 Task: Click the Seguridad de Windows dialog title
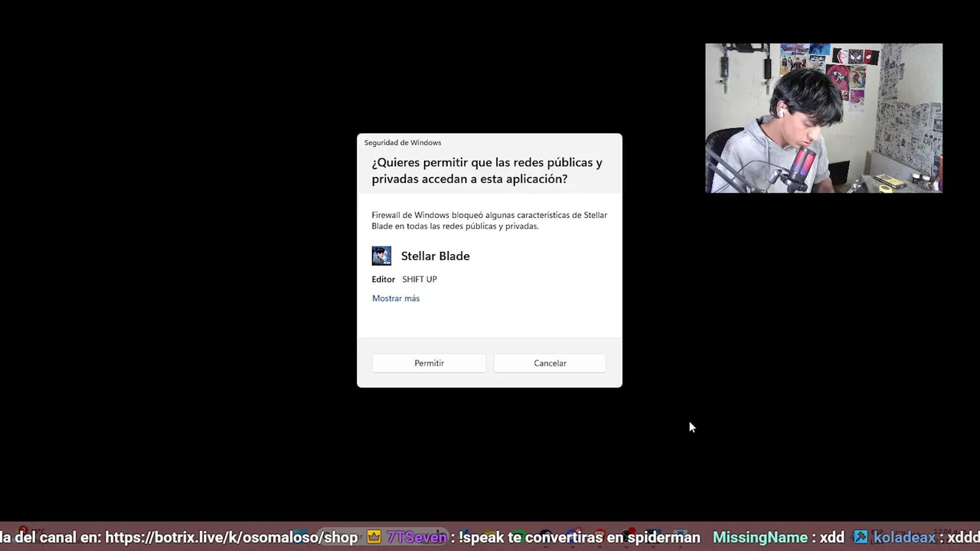pos(403,142)
